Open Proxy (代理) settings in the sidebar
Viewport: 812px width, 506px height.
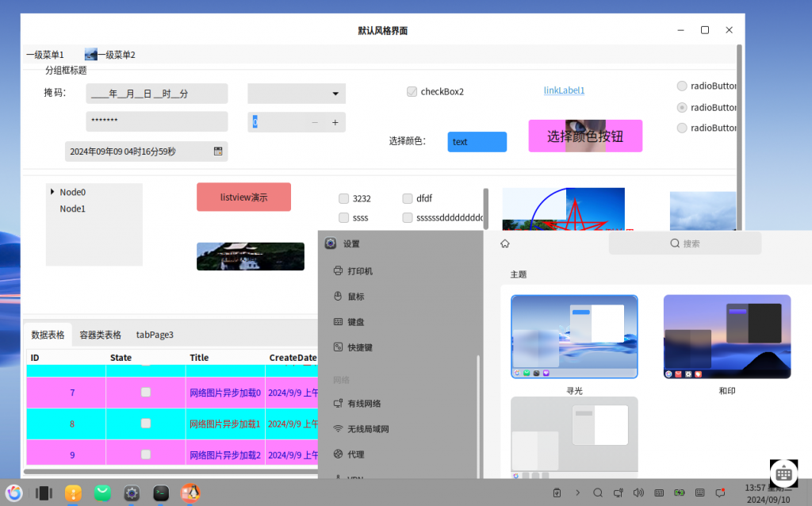pyautogui.click(x=358, y=454)
